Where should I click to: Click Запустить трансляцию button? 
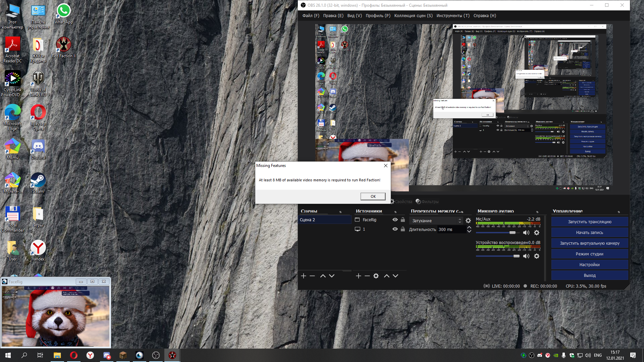click(x=589, y=222)
